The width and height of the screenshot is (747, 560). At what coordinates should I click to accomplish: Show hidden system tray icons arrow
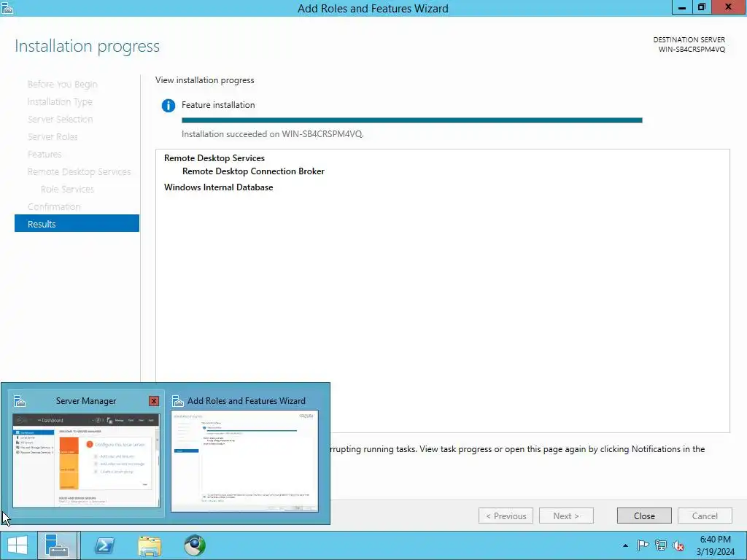[625, 545]
